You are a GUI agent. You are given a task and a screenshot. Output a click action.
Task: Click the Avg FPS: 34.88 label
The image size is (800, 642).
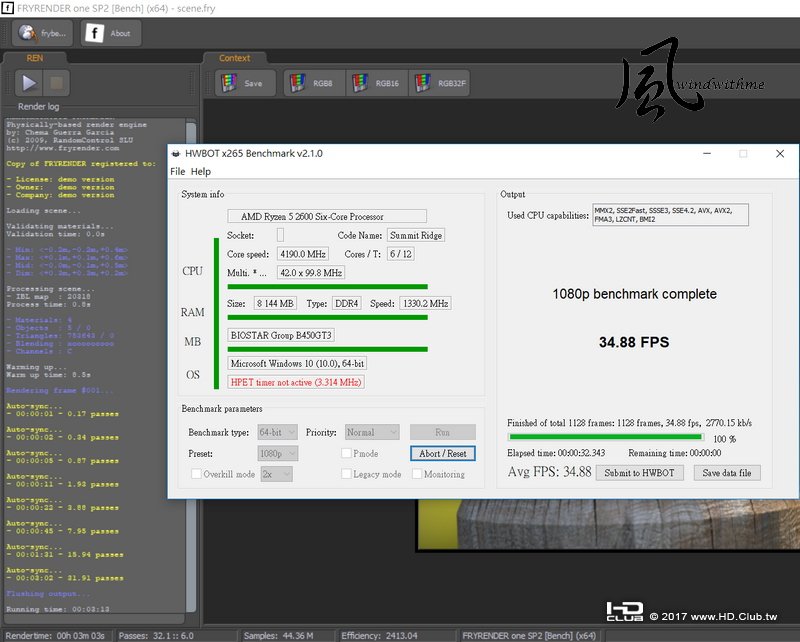(x=549, y=472)
